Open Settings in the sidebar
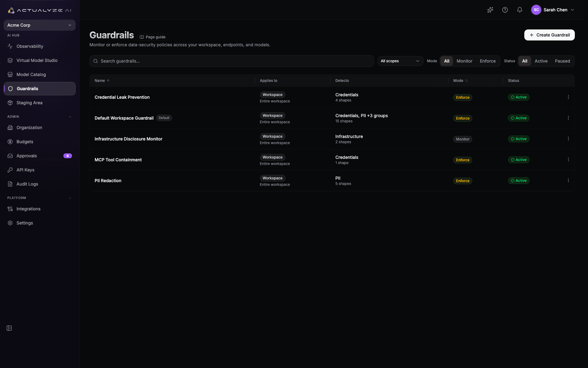This screenshot has width=588, height=368. coord(40,223)
